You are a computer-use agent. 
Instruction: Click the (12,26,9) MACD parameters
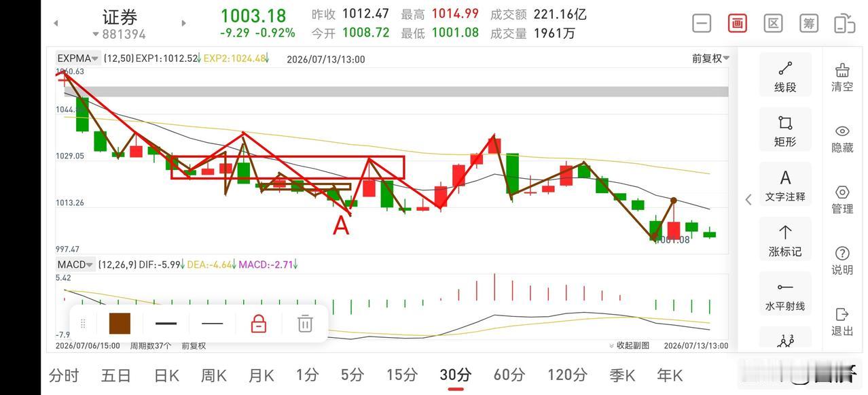[x=117, y=264]
